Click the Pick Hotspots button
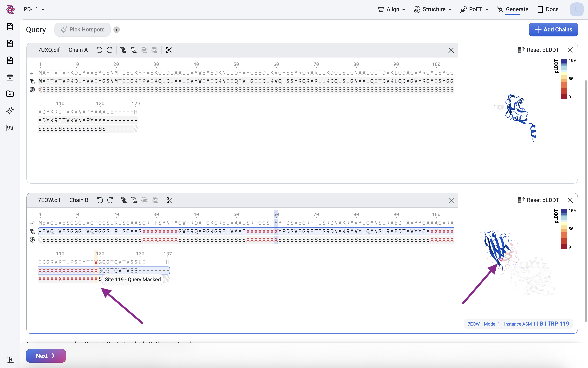 [x=82, y=29]
